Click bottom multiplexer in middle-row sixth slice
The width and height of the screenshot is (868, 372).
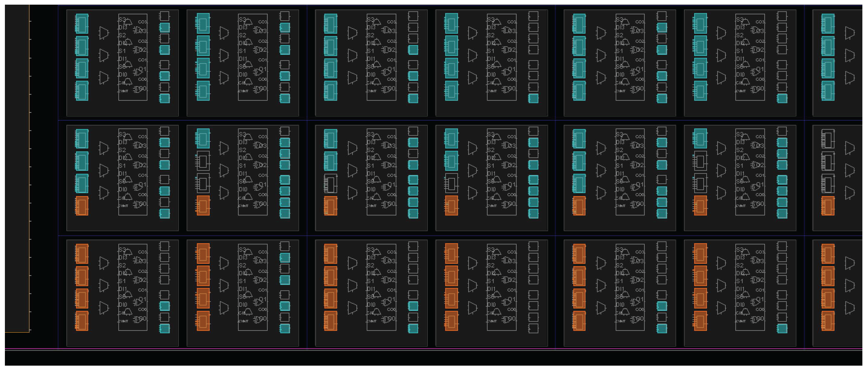721,193
